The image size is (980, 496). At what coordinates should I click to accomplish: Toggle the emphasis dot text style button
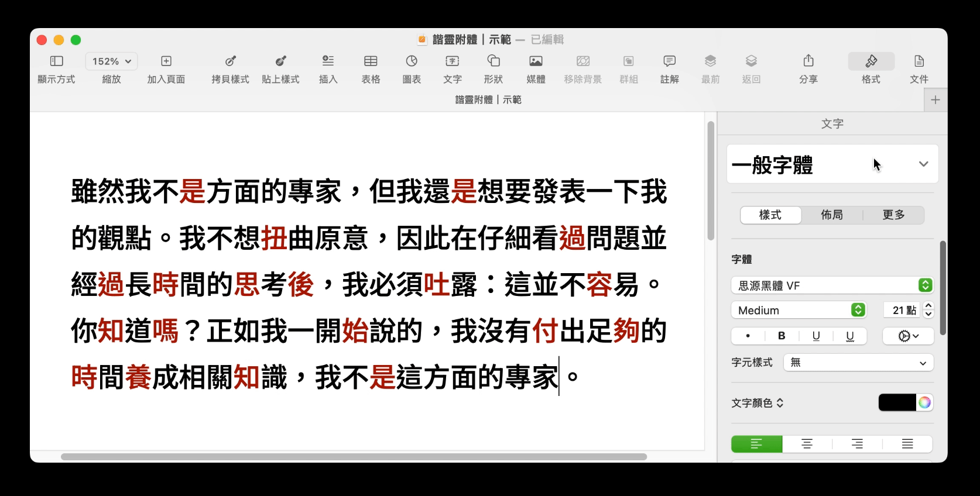point(748,336)
